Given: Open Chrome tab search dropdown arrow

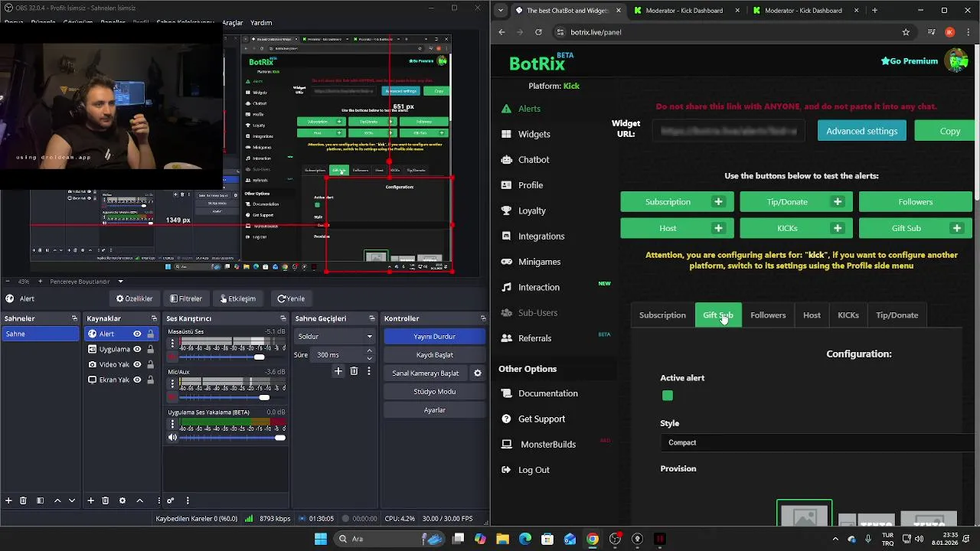Looking at the screenshot, I should click(500, 11).
